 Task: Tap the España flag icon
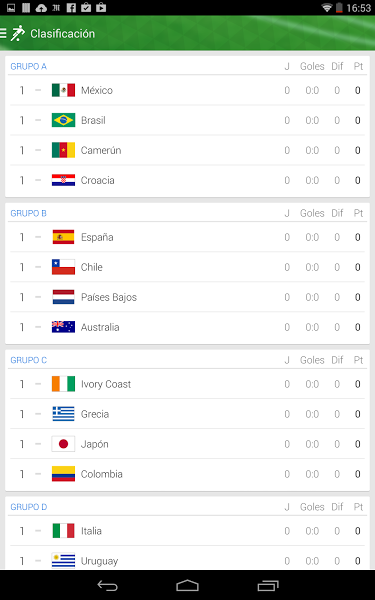coord(63,237)
